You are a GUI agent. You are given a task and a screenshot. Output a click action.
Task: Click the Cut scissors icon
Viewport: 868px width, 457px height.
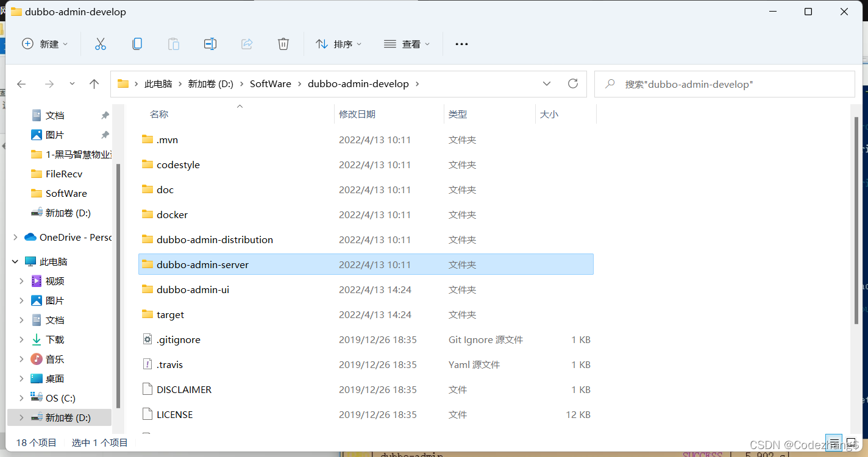(x=101, y=44)
